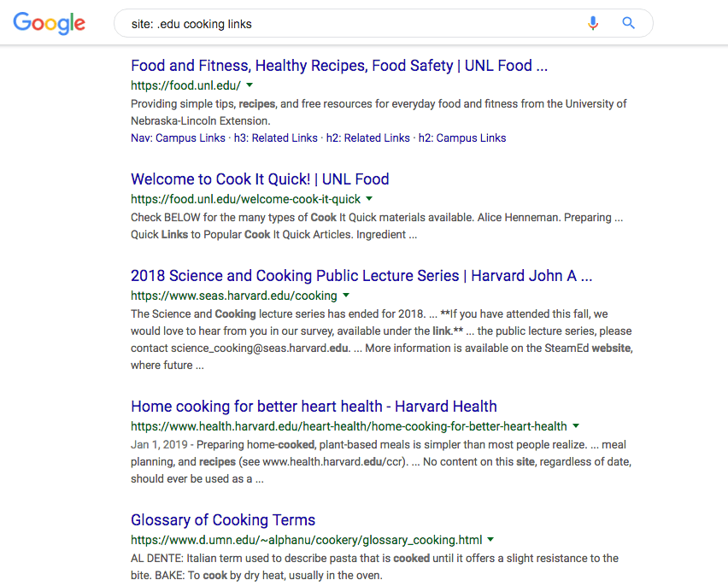Click the Google logo
This screenshot has width=728, height=586.
[50, 23]
